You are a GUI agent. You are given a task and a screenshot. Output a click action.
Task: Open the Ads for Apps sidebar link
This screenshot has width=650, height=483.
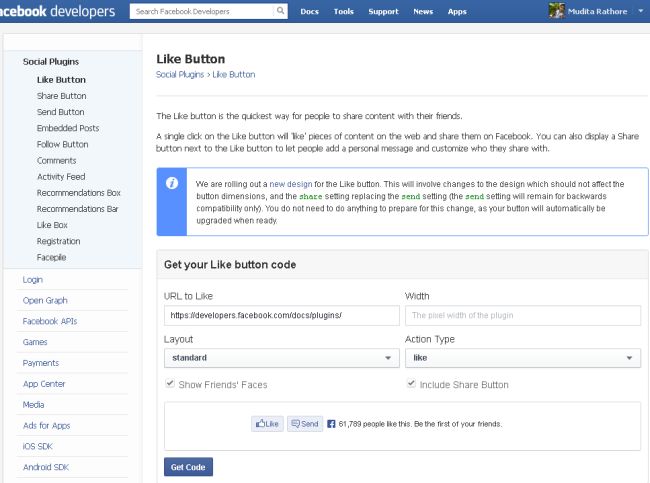click(47, 426)
